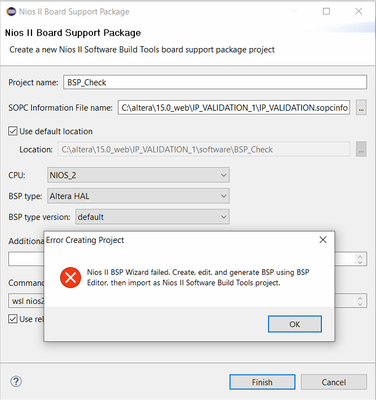376x400 pixels.
Task: Maximize the Nios II BSP window
Action: [x=327, y=11]
